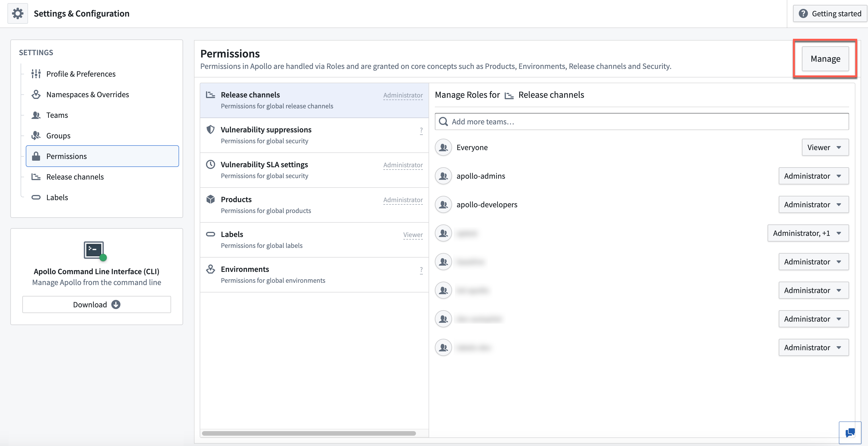Click the clock icon for Vulnerability SLA settings

[x=211, y=165]
